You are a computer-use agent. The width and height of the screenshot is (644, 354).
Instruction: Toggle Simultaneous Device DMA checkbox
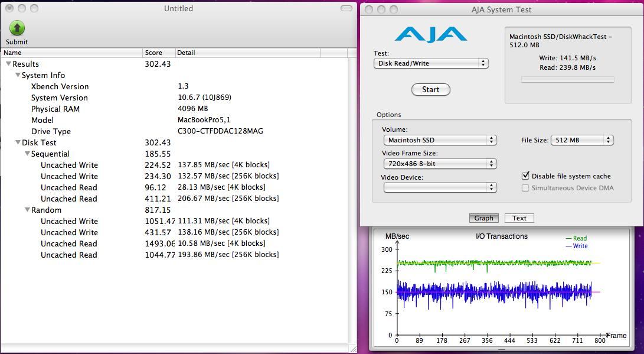(x=525, y=188)
